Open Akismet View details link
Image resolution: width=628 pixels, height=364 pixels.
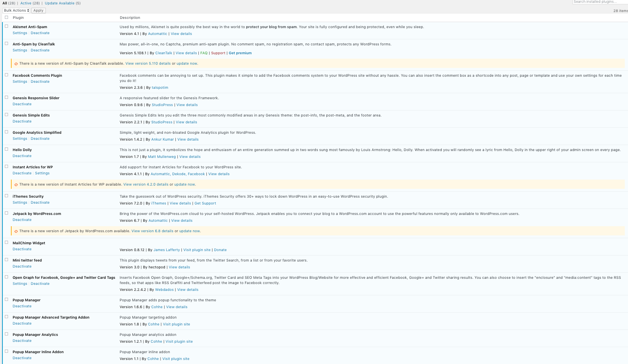coord(181,34)
